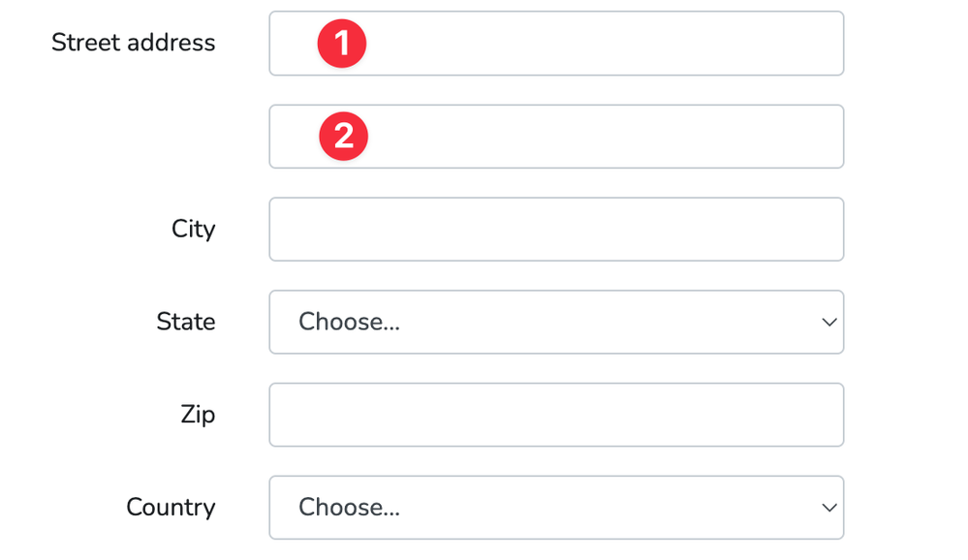The height and width of the screenshot is (560, 968).
Task: Click into the Zip text field
Action: pyautogui.click(x=556, y=415)
